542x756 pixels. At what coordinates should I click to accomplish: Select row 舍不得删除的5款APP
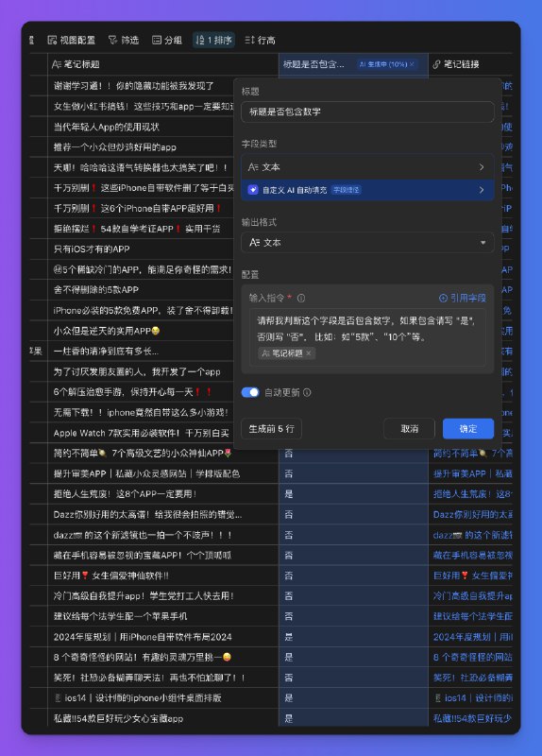point(96,290)
